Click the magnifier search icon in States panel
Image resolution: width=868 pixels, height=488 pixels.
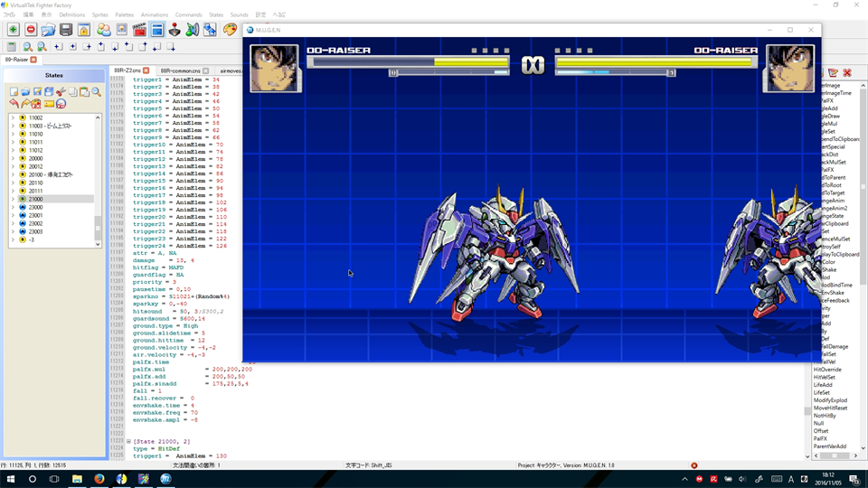click(x=97, y=92)
